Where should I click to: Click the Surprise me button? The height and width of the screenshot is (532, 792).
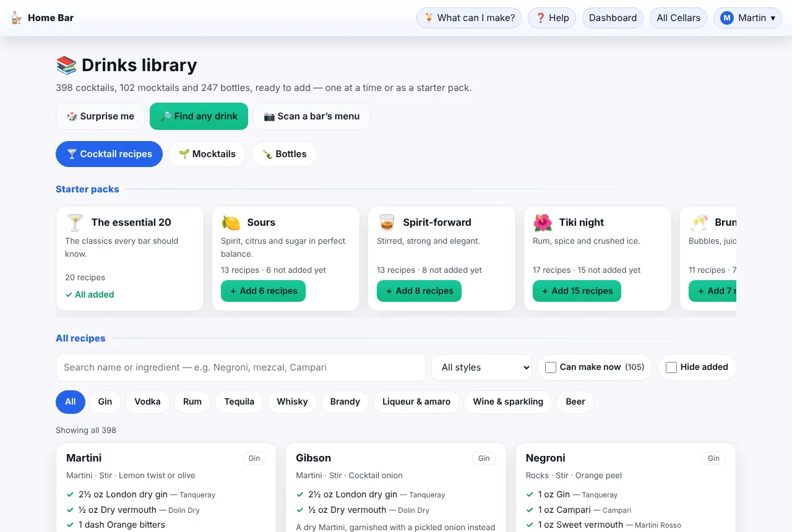click(x=100, y=116)
